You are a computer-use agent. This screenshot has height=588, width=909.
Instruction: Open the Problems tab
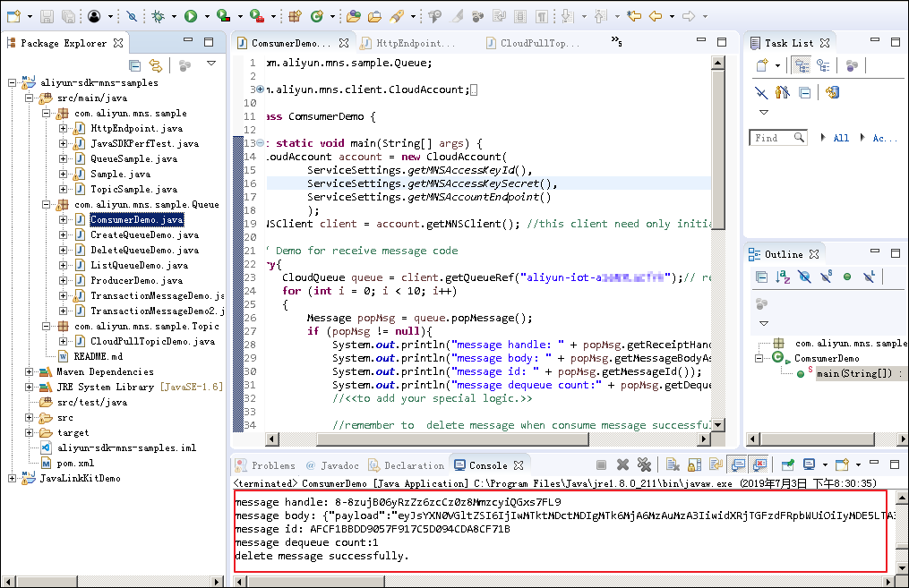[x=265, y=465]
